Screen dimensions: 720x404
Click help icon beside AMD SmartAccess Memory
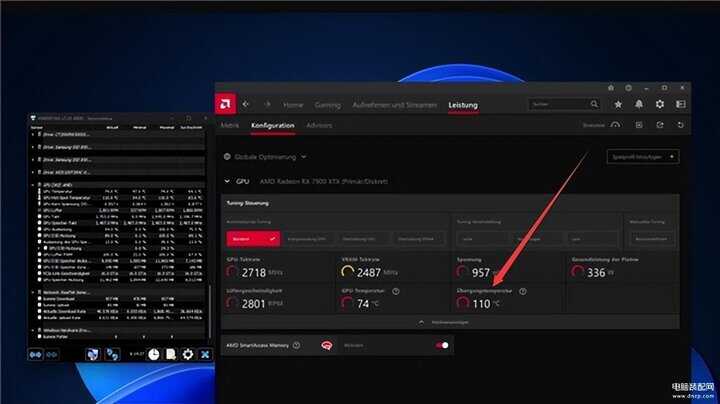297,345
